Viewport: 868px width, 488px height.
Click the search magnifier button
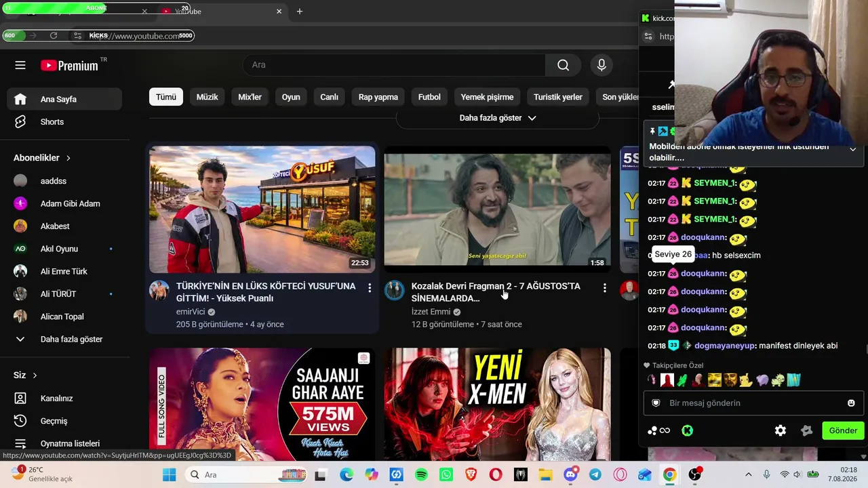pyautogui.click(x=563, y=65)
